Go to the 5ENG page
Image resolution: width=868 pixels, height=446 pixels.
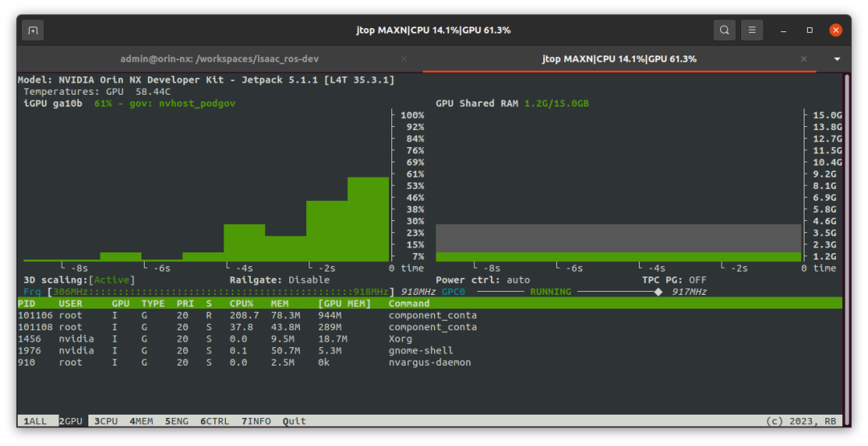[x=177, y=421]
